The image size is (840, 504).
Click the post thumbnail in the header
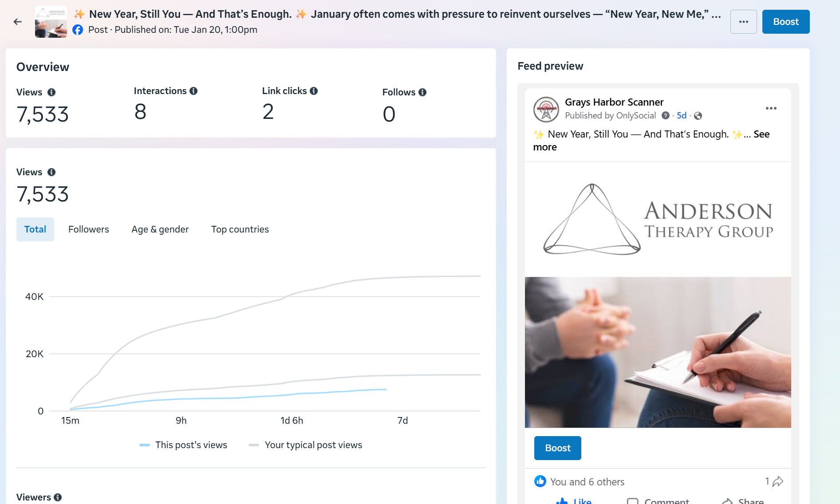coord(51,22)
